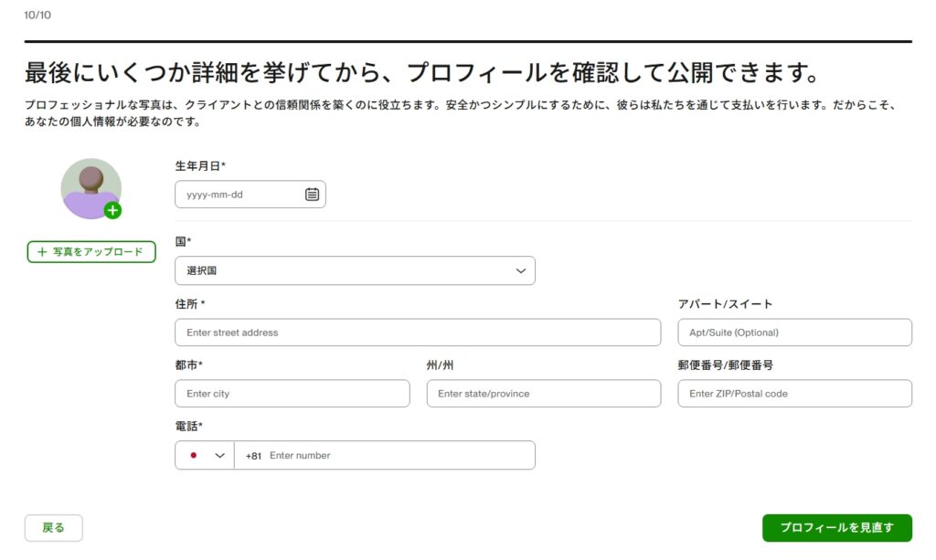Click the プロフィールを見直す button
Image resolution: width=936 pixels, height=560 pixels.
(836, 528)
